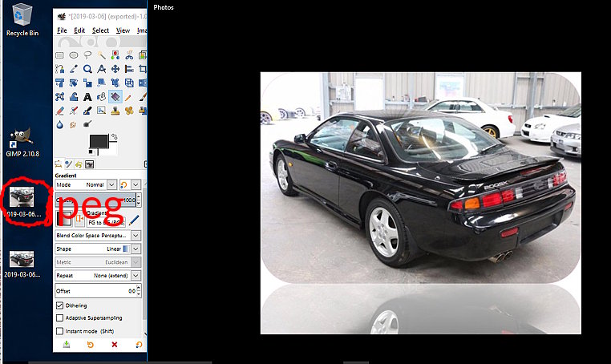This screenshot has width=611, height=364.
Task: Click the gradient preview swatch
Action: tap(64, 219)
